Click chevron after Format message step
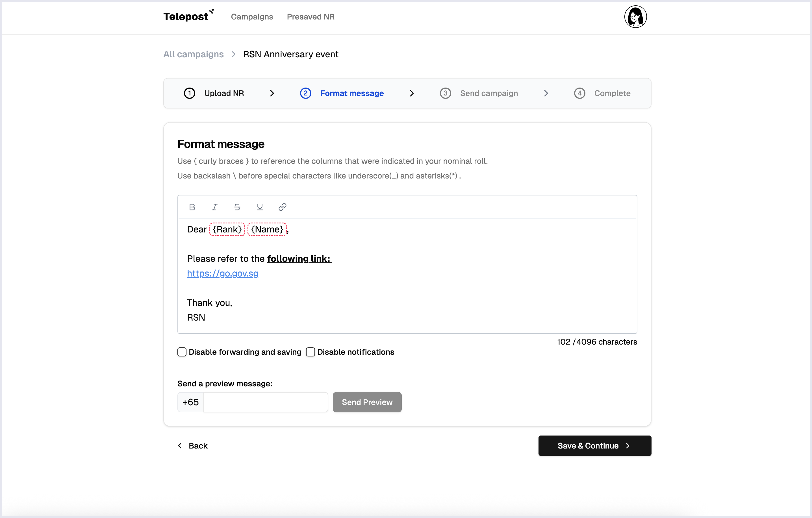 click(412, 93)
